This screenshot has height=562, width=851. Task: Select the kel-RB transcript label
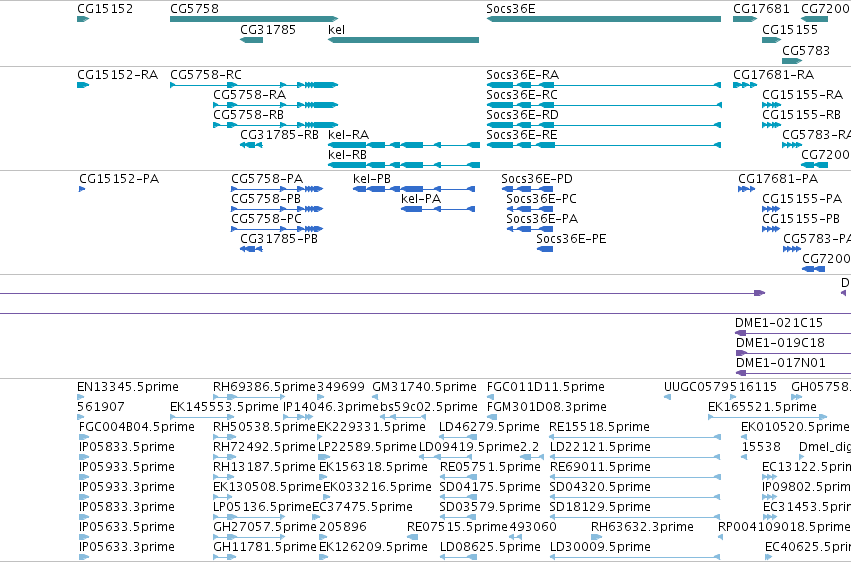pos(347,155)
